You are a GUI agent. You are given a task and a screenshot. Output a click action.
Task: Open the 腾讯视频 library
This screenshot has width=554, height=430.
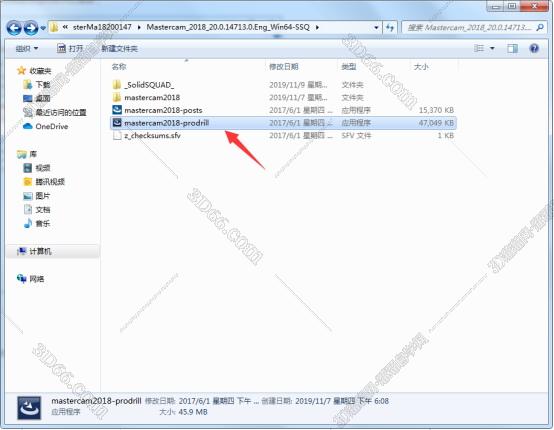[x=44, y=182]
